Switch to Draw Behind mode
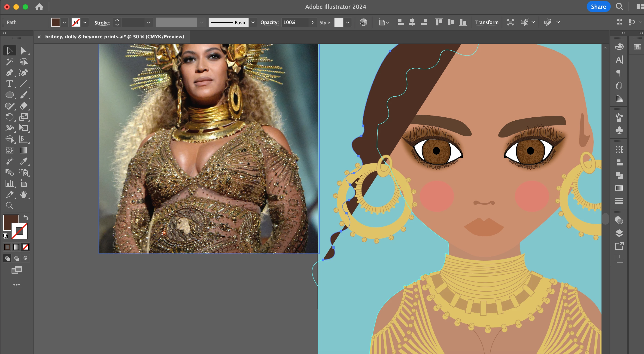This screenshot has height=354, width=644. 16,258
